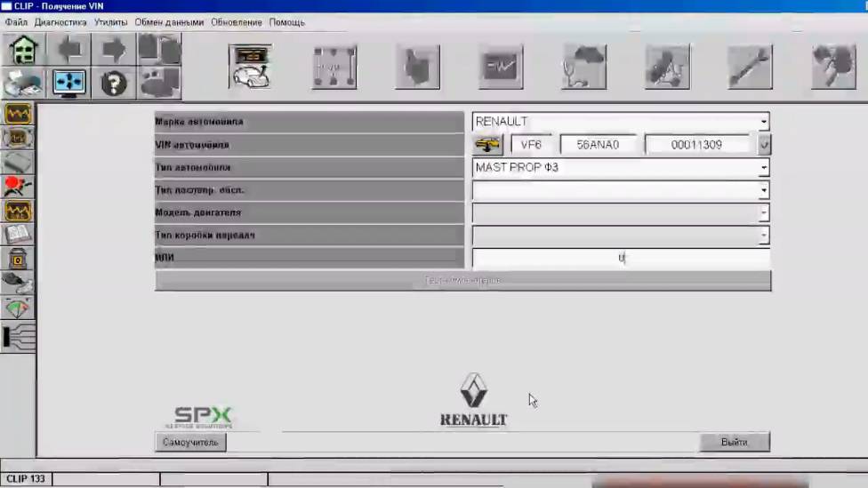
Task: Click the gauge dial sidebar icon
Action: coord(18,308)
